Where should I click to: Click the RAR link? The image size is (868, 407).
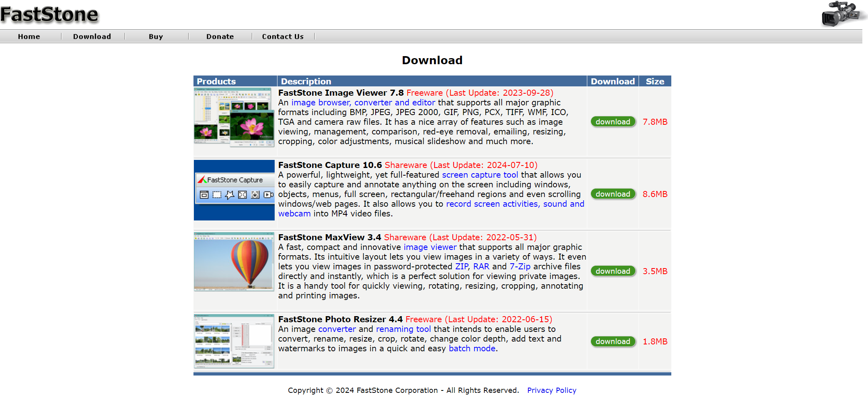(x=481, y=266)
